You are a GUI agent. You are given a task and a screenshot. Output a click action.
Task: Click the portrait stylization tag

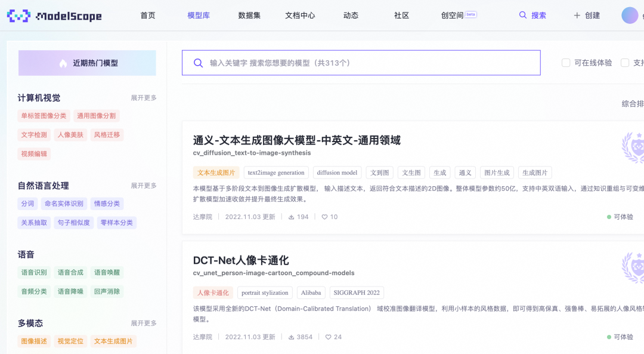click(265, 293)
